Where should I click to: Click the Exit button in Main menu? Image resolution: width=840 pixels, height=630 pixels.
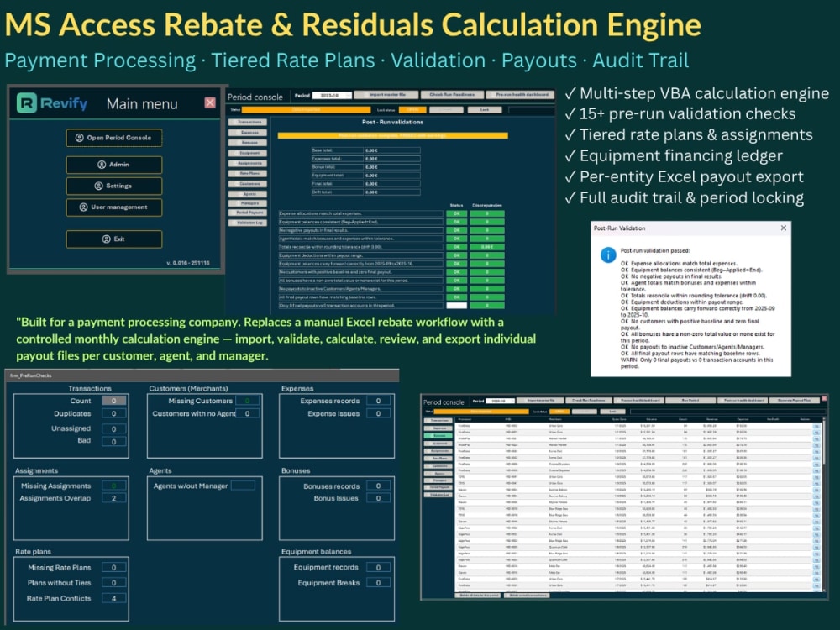(x=114, y=239)
